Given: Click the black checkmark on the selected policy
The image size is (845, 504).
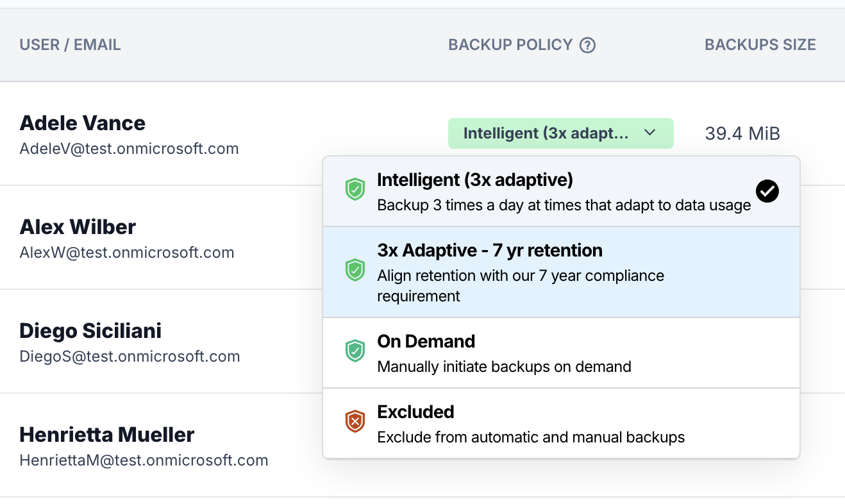Looking at the screenshot, I should point(767,190).
